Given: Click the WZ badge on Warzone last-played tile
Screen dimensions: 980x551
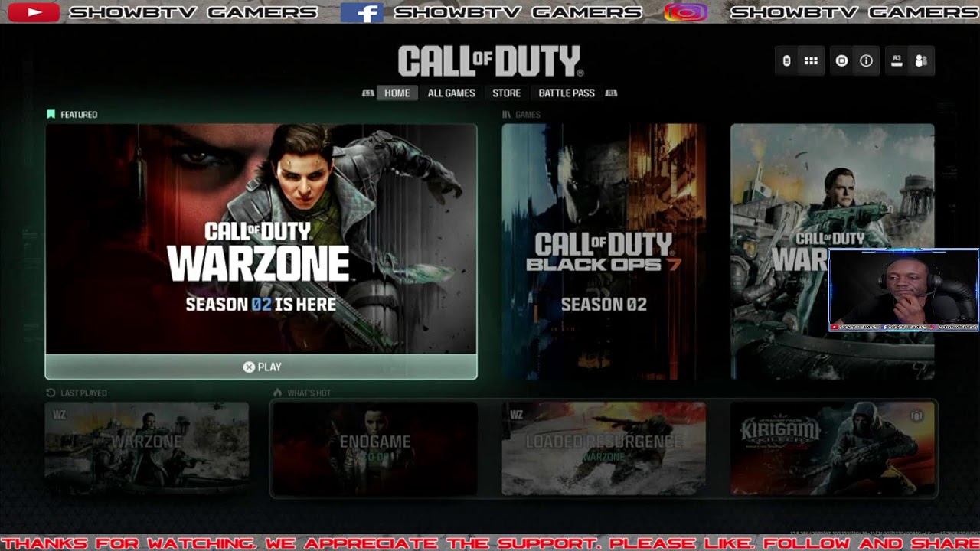Looking at the screenshot, I should tap(59, 415).
